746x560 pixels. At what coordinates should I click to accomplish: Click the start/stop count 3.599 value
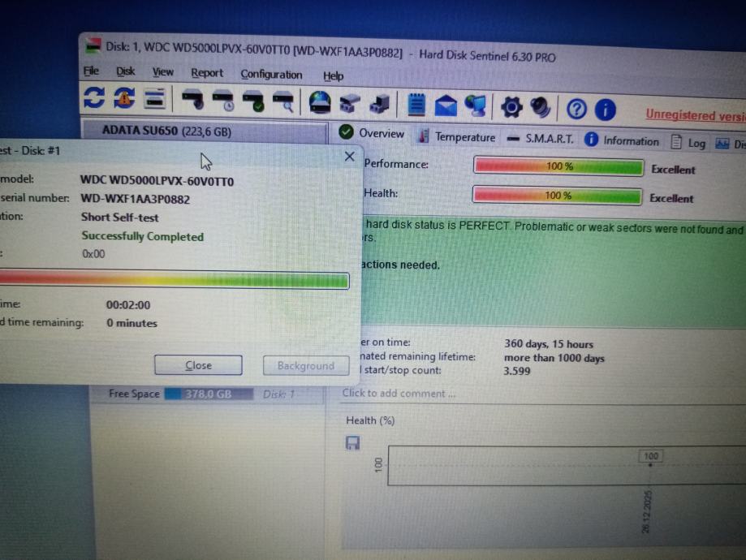pyautogui.click(x=517, y=371)
